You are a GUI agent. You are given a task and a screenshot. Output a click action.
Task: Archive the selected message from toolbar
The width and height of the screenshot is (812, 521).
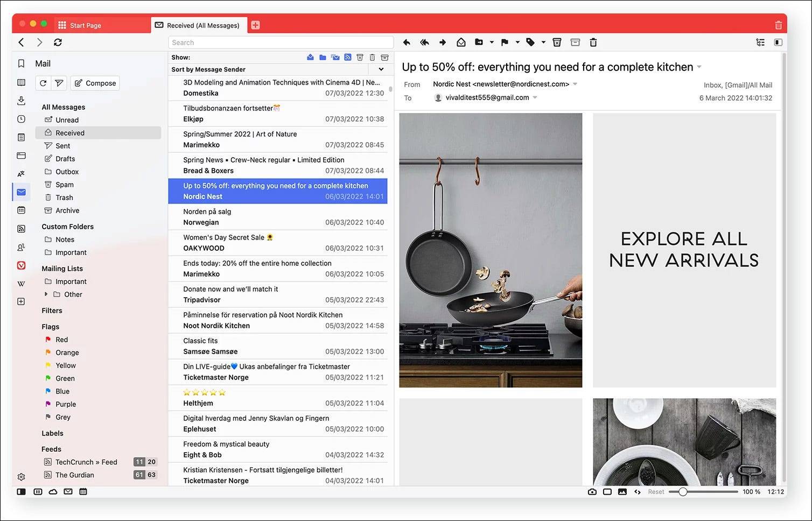pyautogui.click(x=575, y=43)
